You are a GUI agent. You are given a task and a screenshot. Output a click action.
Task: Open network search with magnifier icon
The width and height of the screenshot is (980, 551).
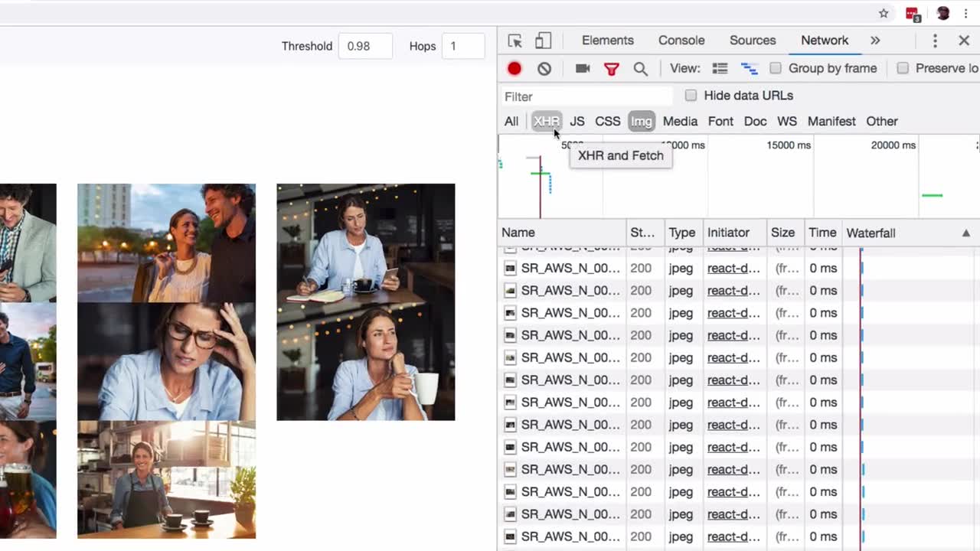[x=641, y=69]
